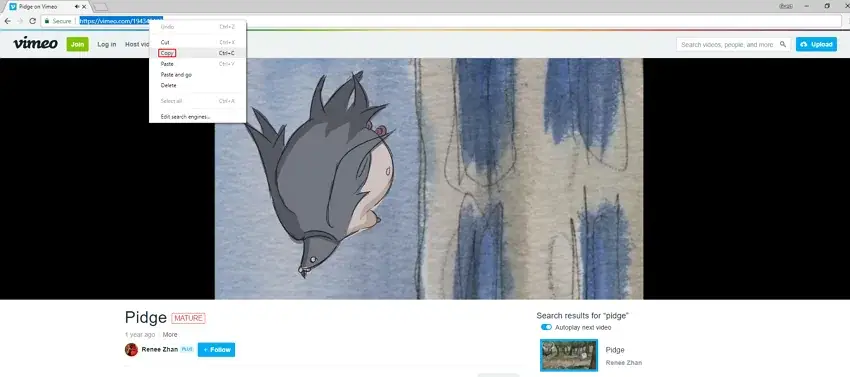
Task: Click the MATURE rating badge
Action: pos(188,318)
